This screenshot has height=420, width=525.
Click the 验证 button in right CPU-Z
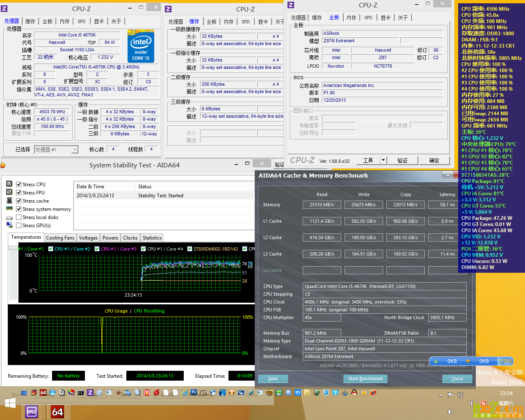coord(402,160)
